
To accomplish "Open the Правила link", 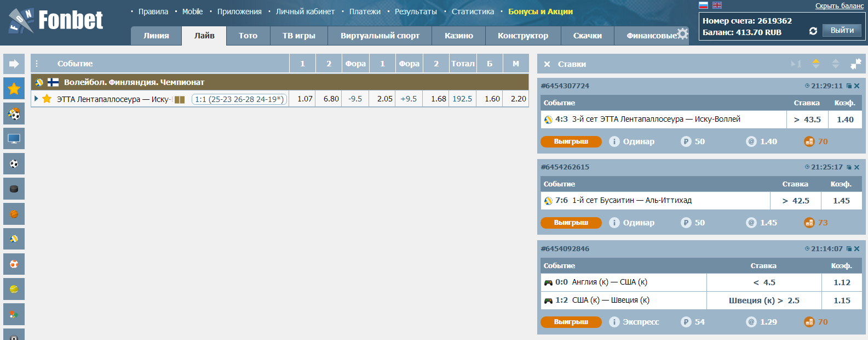I will (153, 12).
